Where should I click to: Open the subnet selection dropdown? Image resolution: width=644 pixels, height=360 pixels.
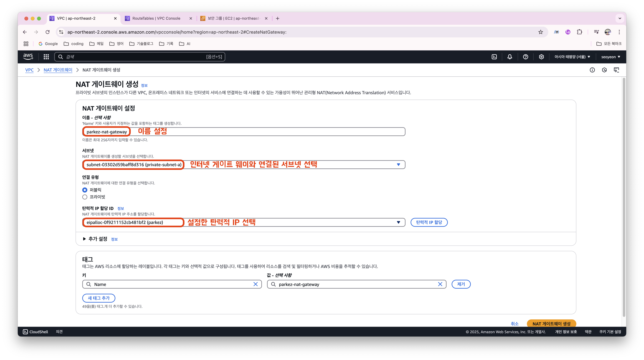point(398,165)
